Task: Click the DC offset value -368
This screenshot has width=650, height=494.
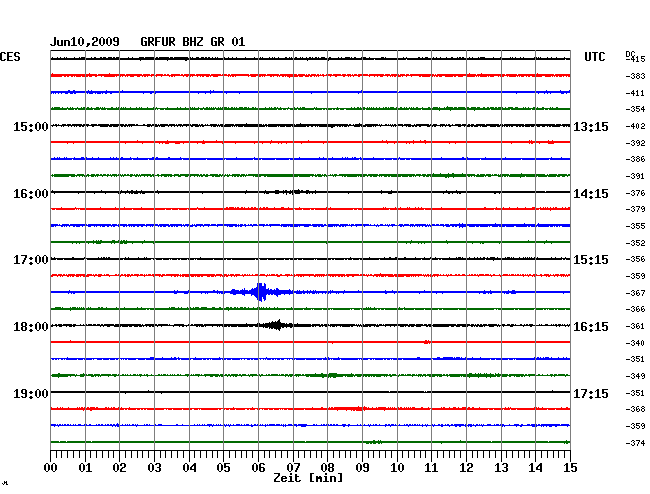Action: coord(635,409)
